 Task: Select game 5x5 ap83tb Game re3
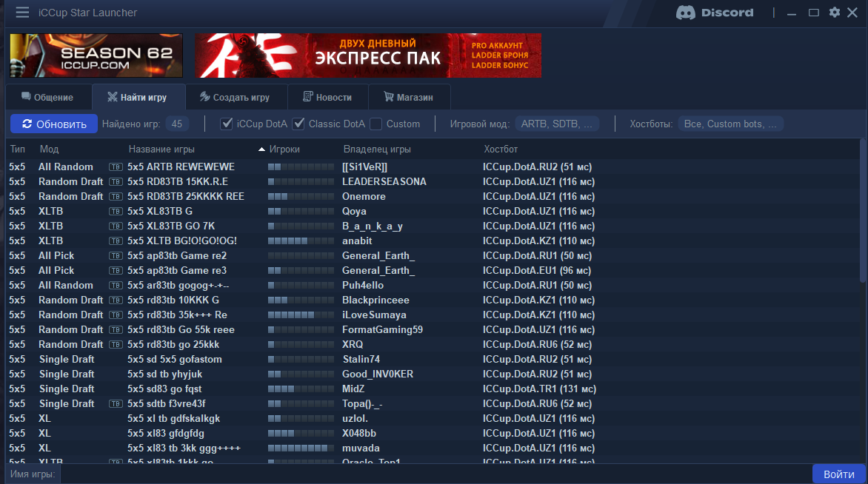tap(177, 270)
